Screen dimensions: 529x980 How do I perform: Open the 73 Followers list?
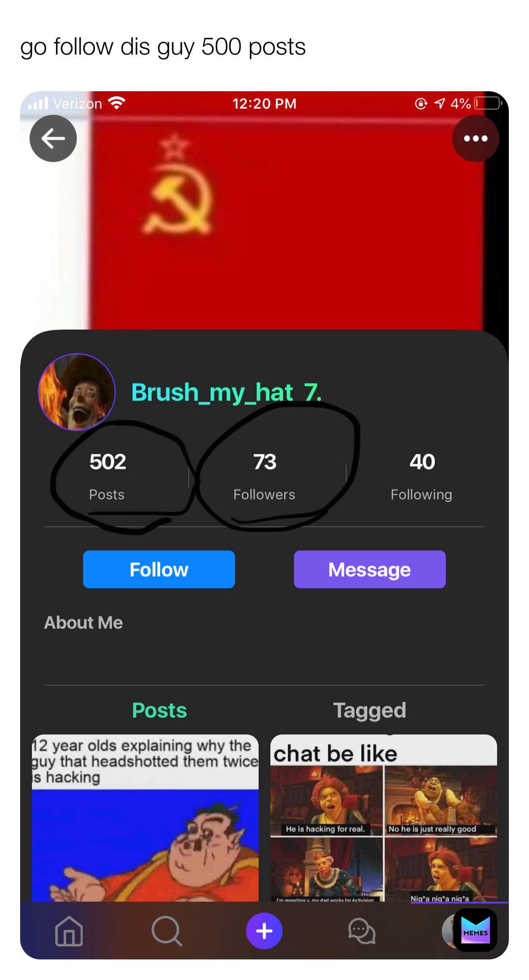coord(264,476)
